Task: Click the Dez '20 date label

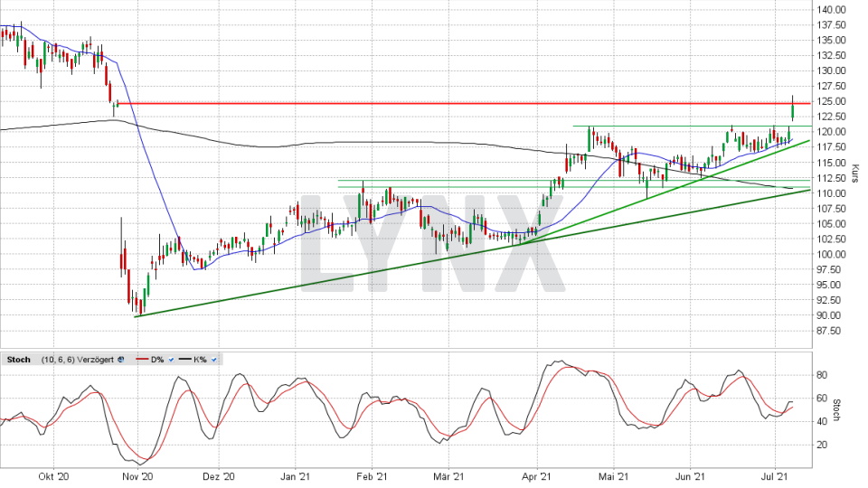Action: [x=219, y=476]
